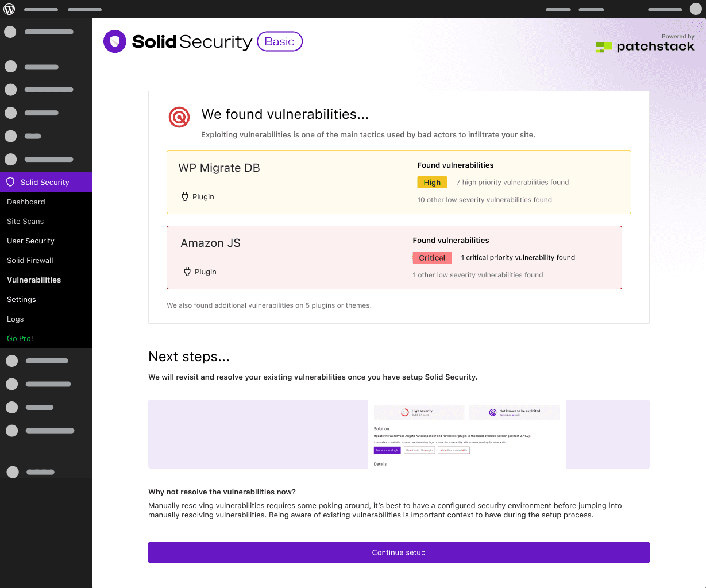Open Site Scans submenu item
This screenshot has width=706, height=588.
(x=25, y=221)
